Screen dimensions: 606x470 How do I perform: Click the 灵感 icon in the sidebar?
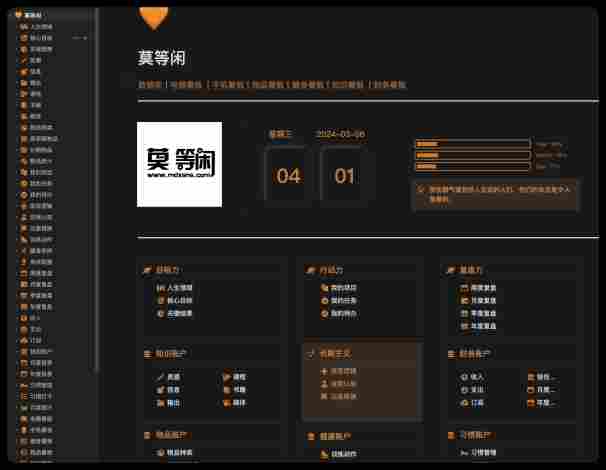[24, 60]
